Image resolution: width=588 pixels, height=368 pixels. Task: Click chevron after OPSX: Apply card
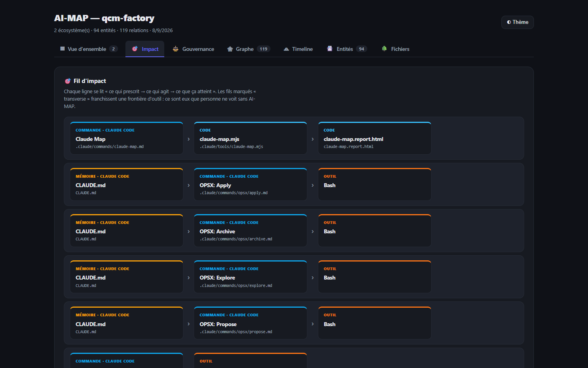[x=312, y=185]
